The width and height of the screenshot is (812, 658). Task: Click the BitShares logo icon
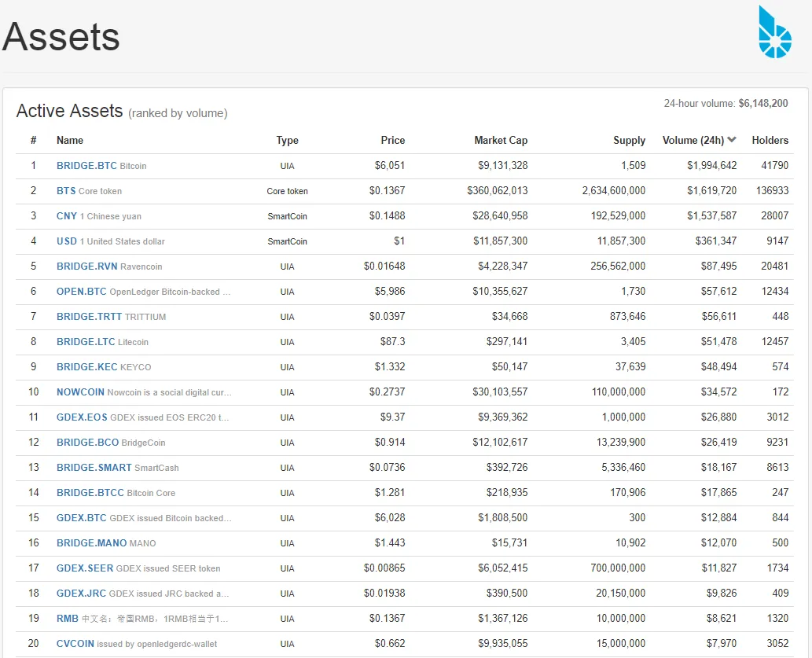click(x=775, y=31)
